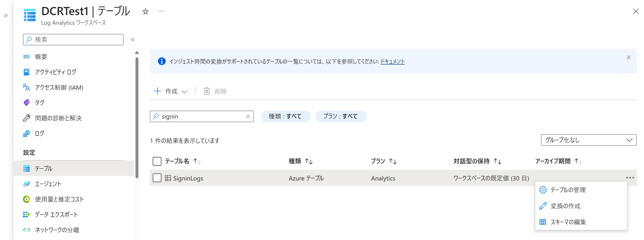Open 使用量と推定コスト via its icon
The image size is (644, 240).
tap(26, 199)
